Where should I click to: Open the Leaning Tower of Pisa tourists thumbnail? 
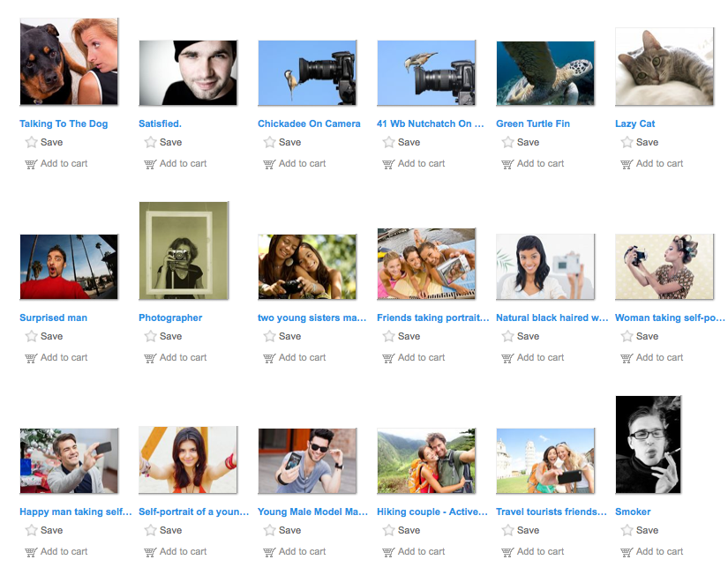pos(545,460)
